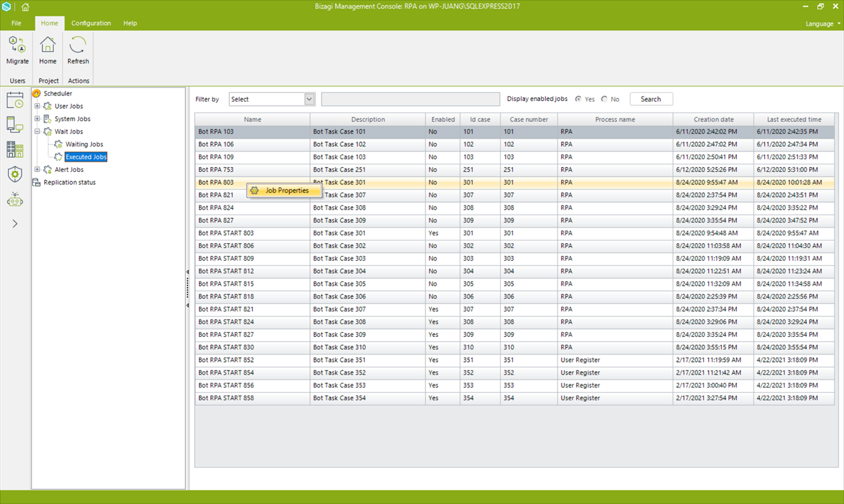Image resolution: width=844 pixels, height=504 pixels.
Task: Expand the System Jobs tree node
Action: click(x=38, y=119)
